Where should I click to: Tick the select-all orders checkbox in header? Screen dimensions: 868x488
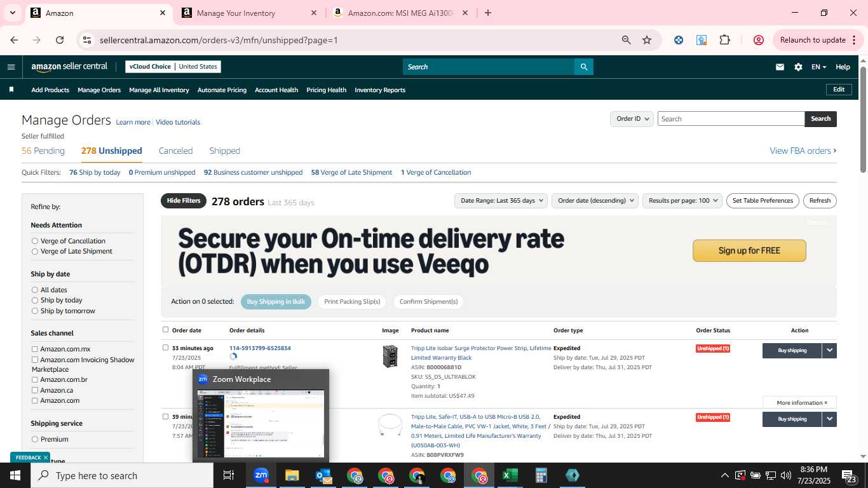(x=166, y=330)
